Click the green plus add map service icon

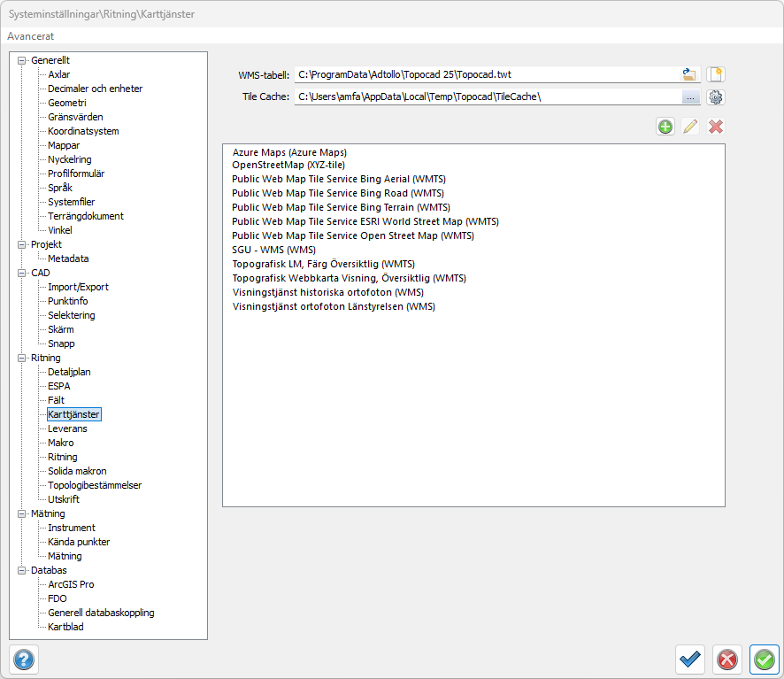pyautogui.click(x=665, y=127)
